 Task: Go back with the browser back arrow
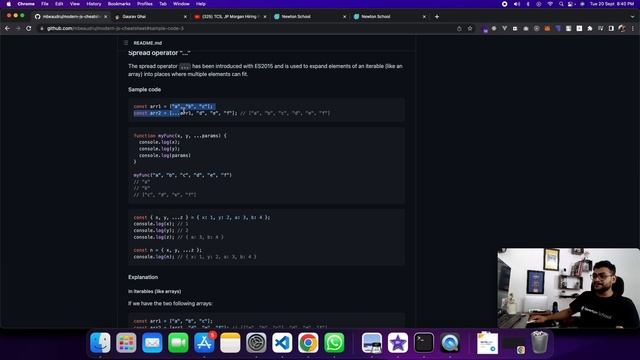coord(7,29)
